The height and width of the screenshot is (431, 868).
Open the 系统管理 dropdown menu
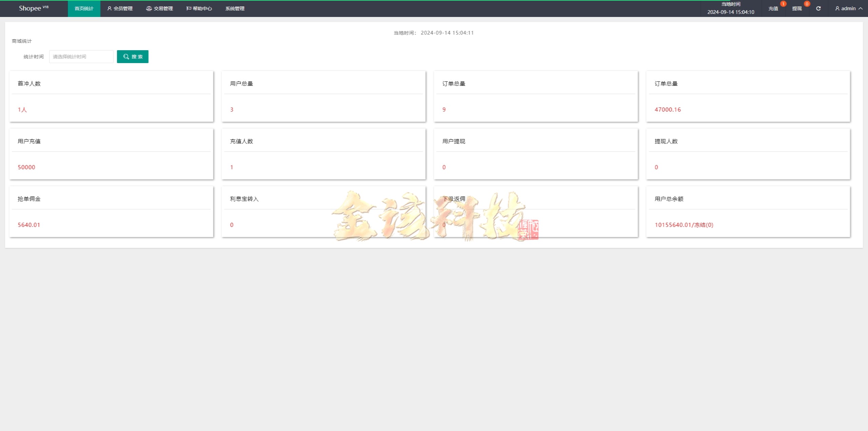pyautogui.click(x=235, y=8)
